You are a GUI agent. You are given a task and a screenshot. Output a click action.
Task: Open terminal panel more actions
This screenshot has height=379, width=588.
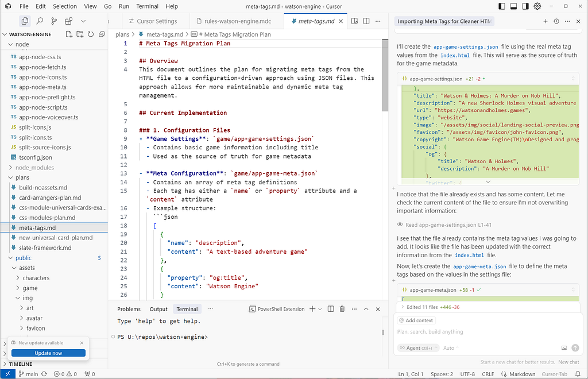point(354,309)
